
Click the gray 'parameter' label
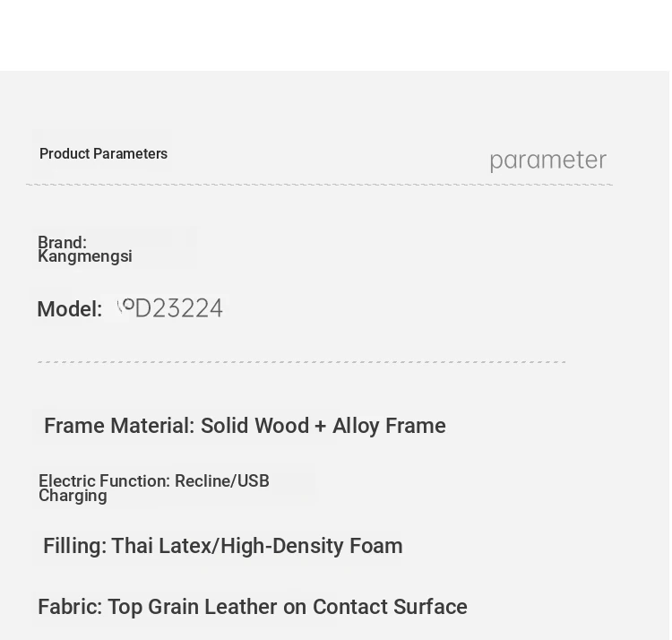pos(547,160)
